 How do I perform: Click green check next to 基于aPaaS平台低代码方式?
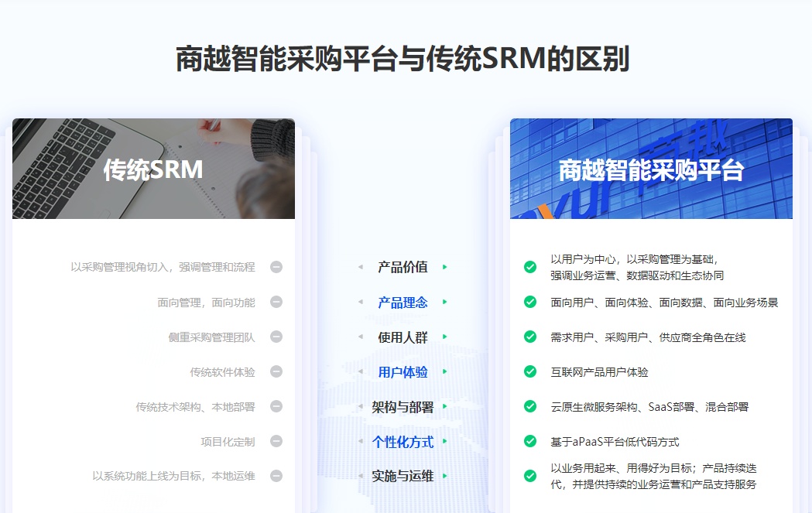pos(530,442)
